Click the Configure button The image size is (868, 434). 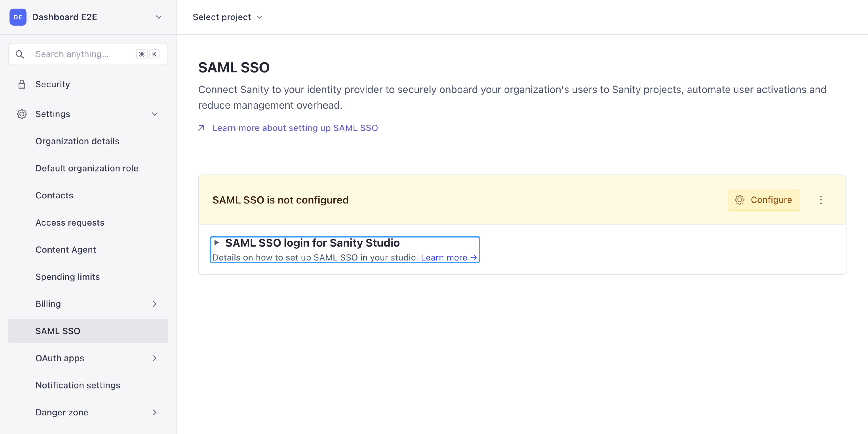(764, 200)
